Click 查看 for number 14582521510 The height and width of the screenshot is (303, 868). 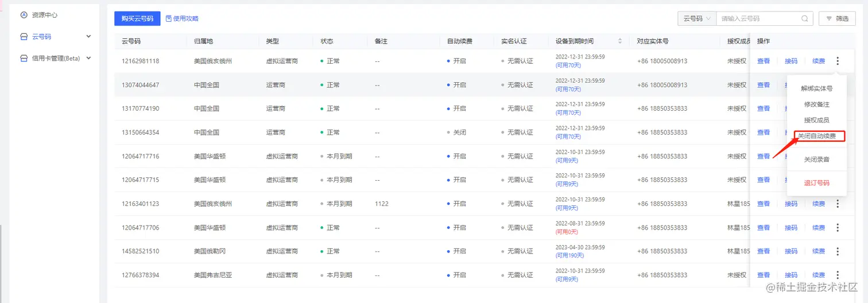pos(764,251)
